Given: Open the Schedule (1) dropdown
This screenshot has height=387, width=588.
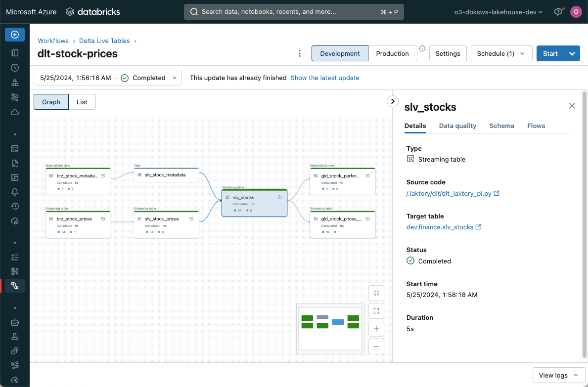Looking at the screenshot, I should pyautogui.click(x=501, y=53).
